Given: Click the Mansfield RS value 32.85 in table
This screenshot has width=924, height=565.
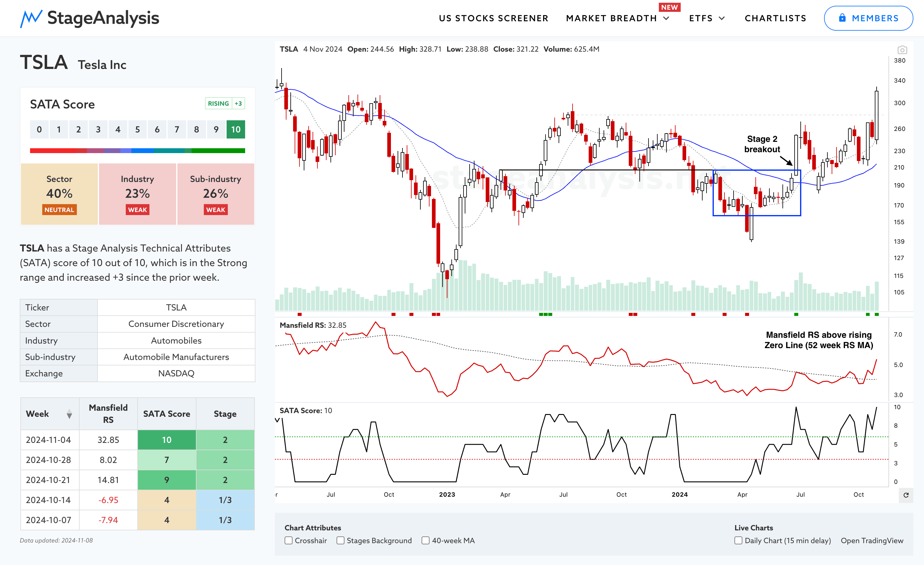Looking at the screenshot, I should tap(108, 440).
